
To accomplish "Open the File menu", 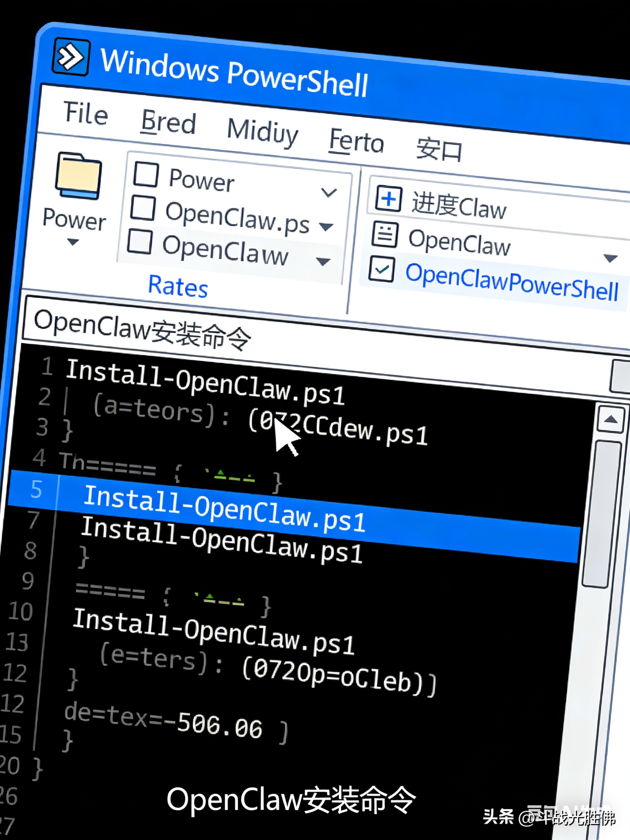I will 86,113.
